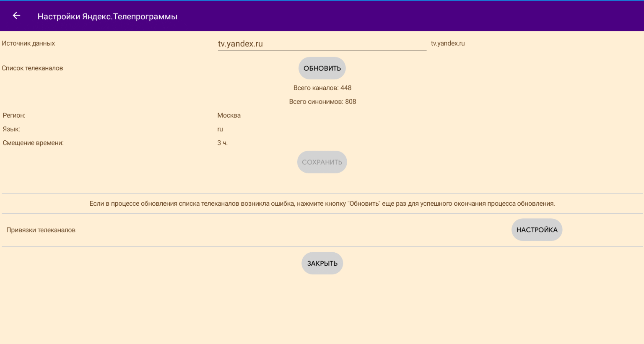Go back using the arrow icon
Viewport: 644px width, 344px height.
tap(16, 16)
